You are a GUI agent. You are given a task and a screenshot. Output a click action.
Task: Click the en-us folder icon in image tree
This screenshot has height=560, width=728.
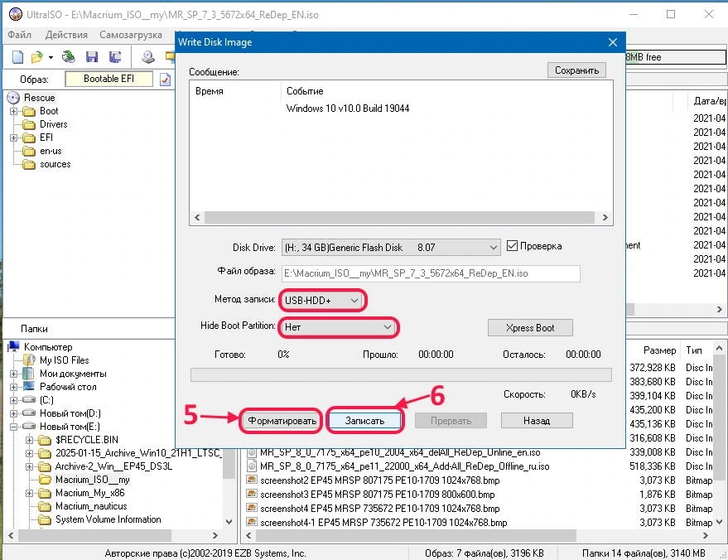(x=29, y=152)
